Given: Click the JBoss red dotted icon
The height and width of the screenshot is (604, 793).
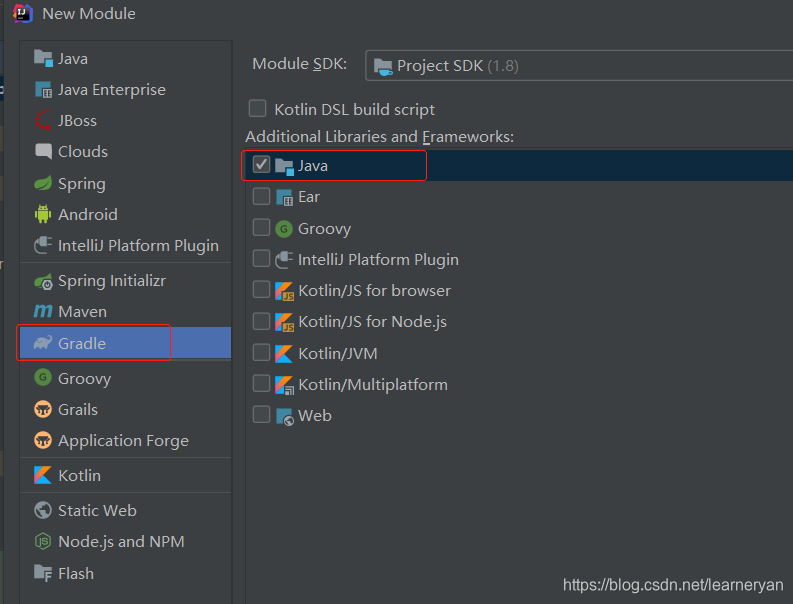Looking at the screenshot, I should (43, 120).
